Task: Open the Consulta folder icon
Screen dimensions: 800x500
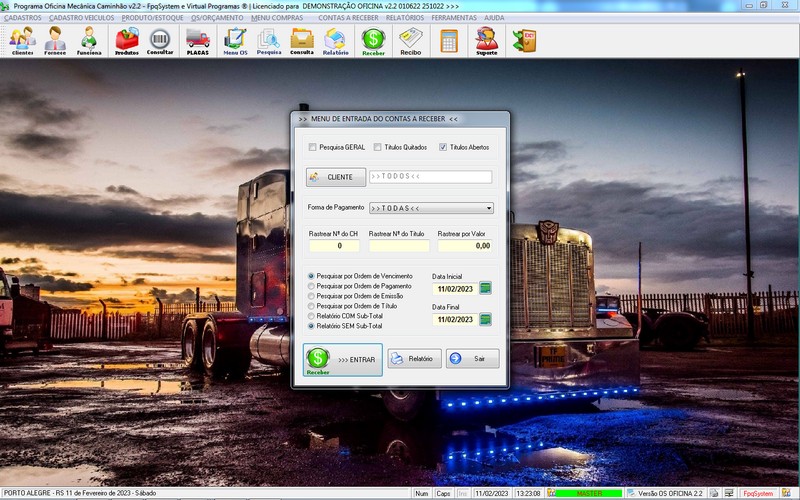Action: pyautogui.click(x=302, y=40)
